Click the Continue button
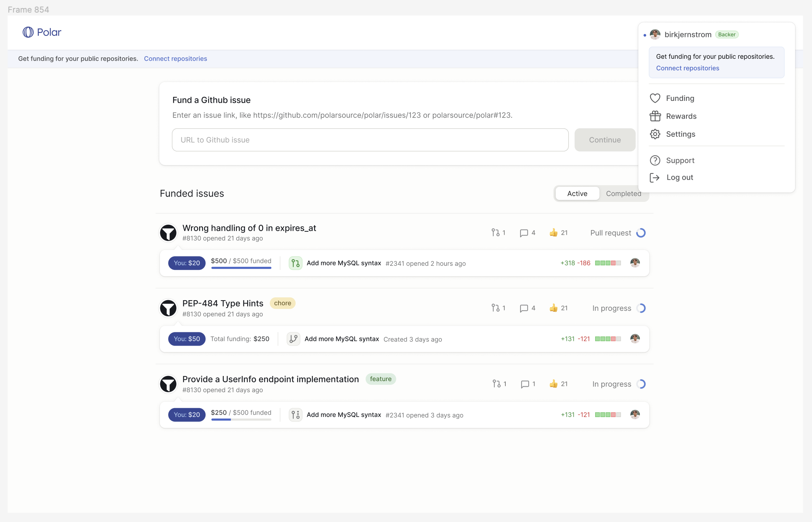812x522 pixels. point(605,140)
